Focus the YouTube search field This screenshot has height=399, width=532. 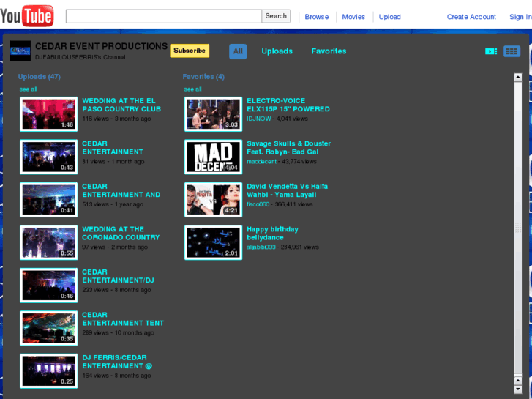164,16
